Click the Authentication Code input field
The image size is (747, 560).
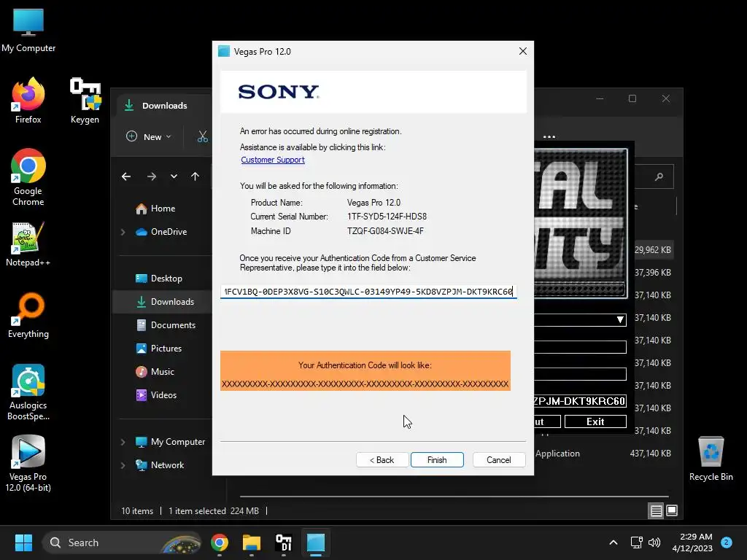(368, 292)
